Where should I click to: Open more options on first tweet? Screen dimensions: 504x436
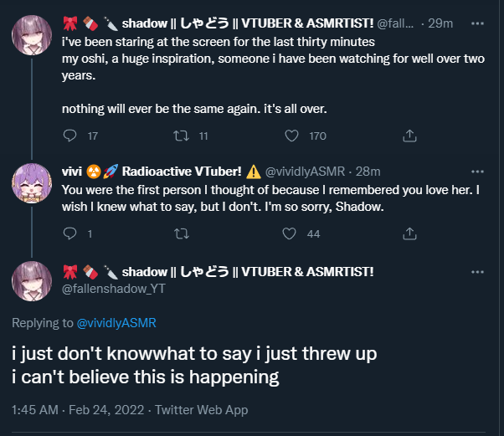click(x=478, y=23)
